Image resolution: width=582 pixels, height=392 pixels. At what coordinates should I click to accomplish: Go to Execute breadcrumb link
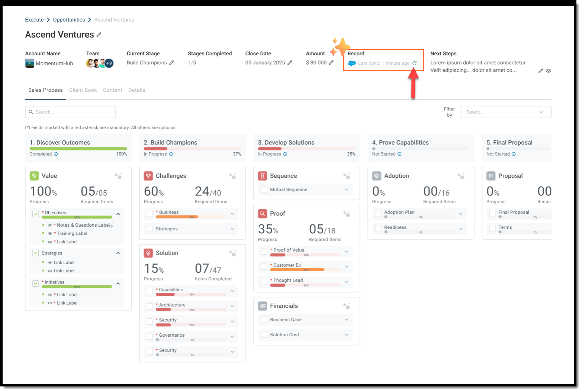pyautogui.click(x=34, y=20)
